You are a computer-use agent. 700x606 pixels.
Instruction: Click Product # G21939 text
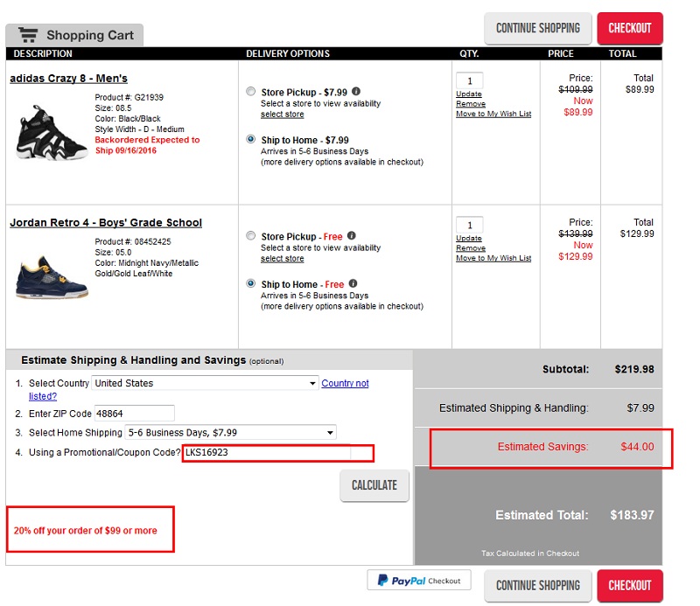(129, 97)
